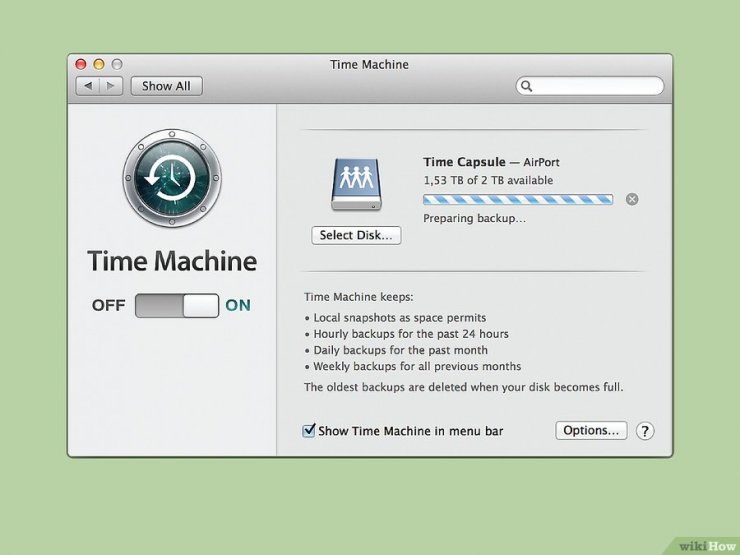Viewport: 740px width, 555px height.
Task: Click the large "Time Machine" title text
Action: (x=172, y=261)
